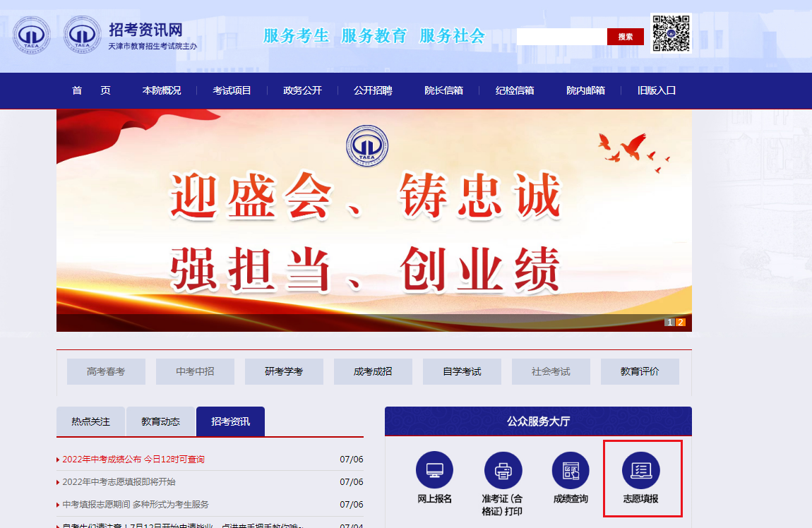Screen dimensions: 812x528
Task: Switch to banner slide 1
Action: click(669, 323)
